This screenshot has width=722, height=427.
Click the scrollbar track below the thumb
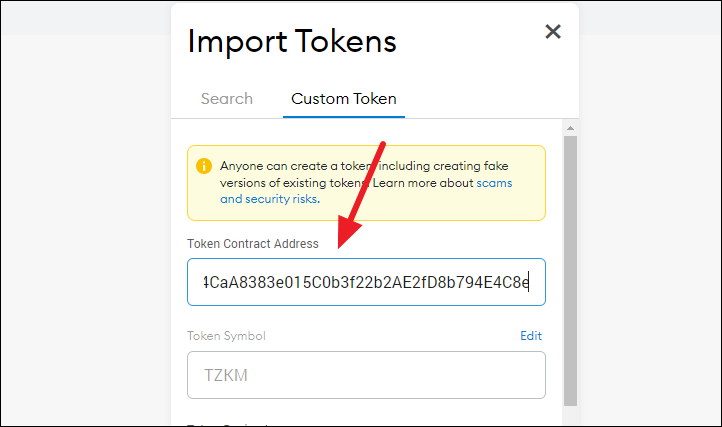(x=571, y=415)
